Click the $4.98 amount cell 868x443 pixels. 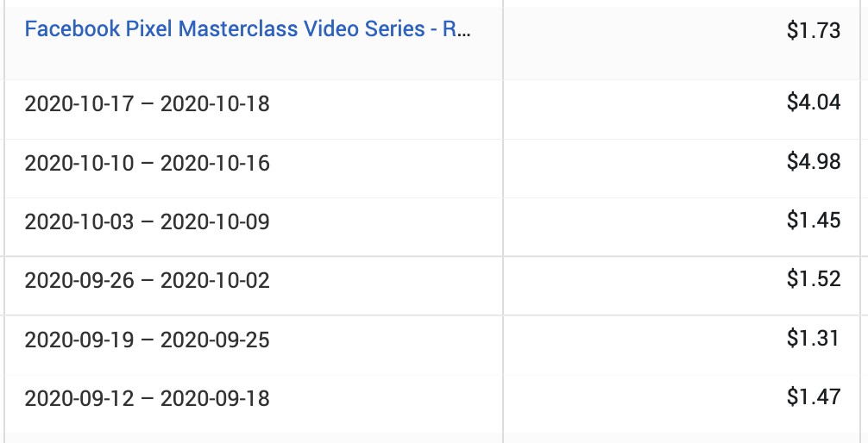[813, 162]
